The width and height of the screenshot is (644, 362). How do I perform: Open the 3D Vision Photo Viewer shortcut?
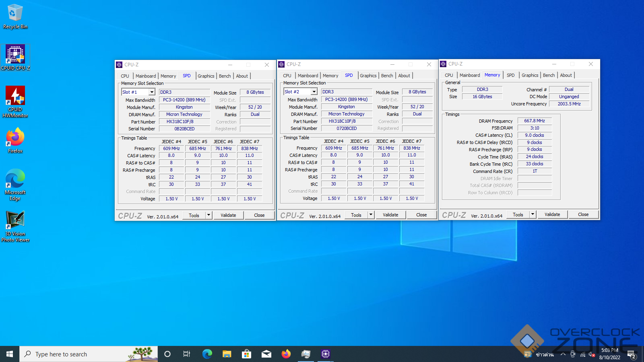click(x=15, y=220)
